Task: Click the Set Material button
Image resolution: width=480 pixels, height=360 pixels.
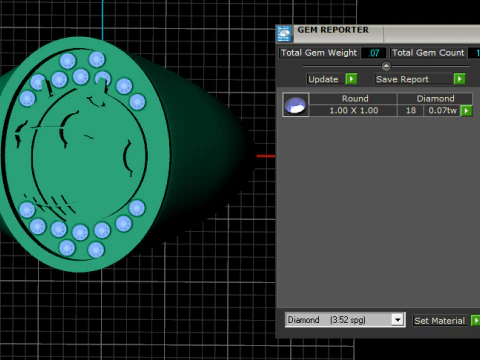Action: [x=440, y=321]
